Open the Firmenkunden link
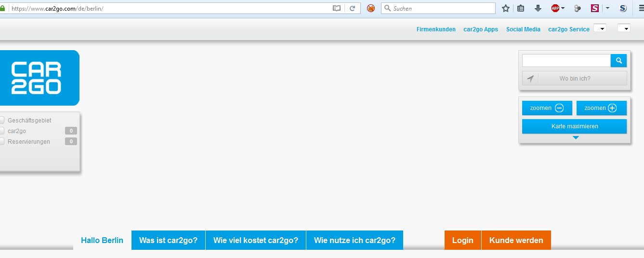 [436, 29]
